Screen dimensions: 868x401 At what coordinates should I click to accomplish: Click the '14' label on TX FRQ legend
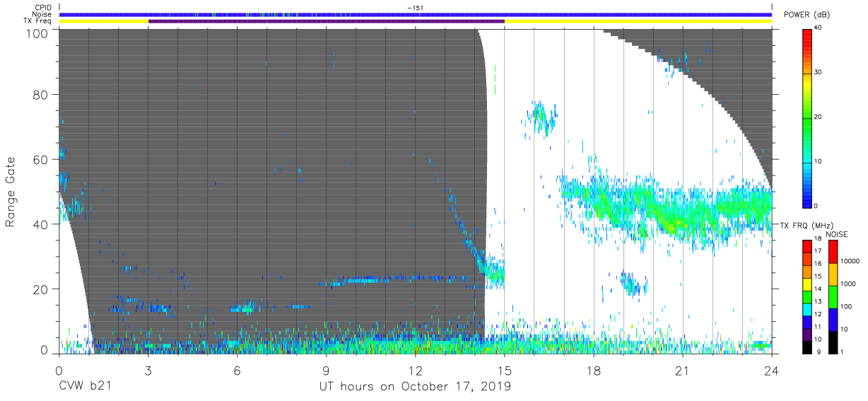click(817, 290)
